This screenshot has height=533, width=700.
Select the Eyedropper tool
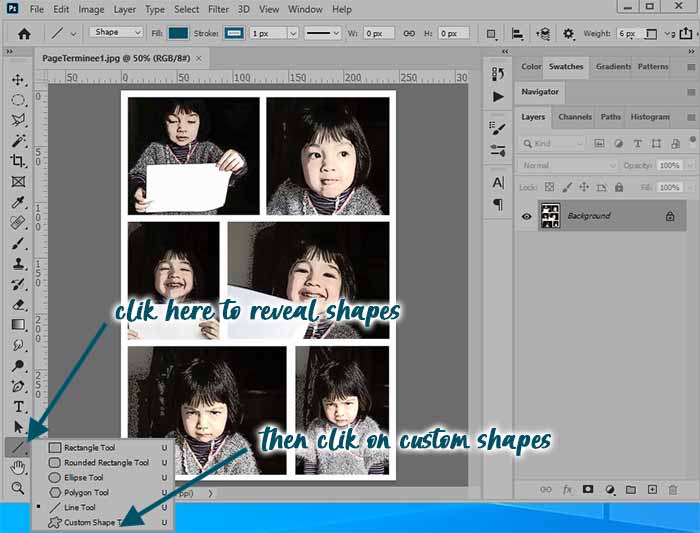coord(18,203)
